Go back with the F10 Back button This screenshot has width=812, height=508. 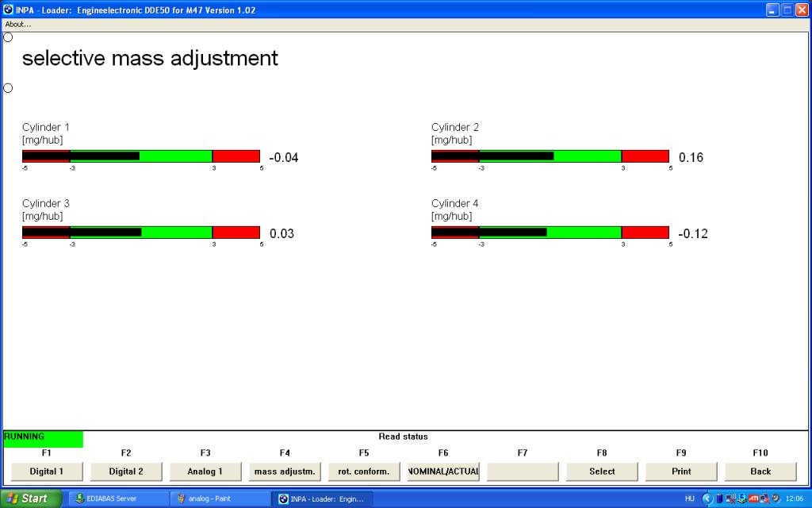tap(760, 471)
